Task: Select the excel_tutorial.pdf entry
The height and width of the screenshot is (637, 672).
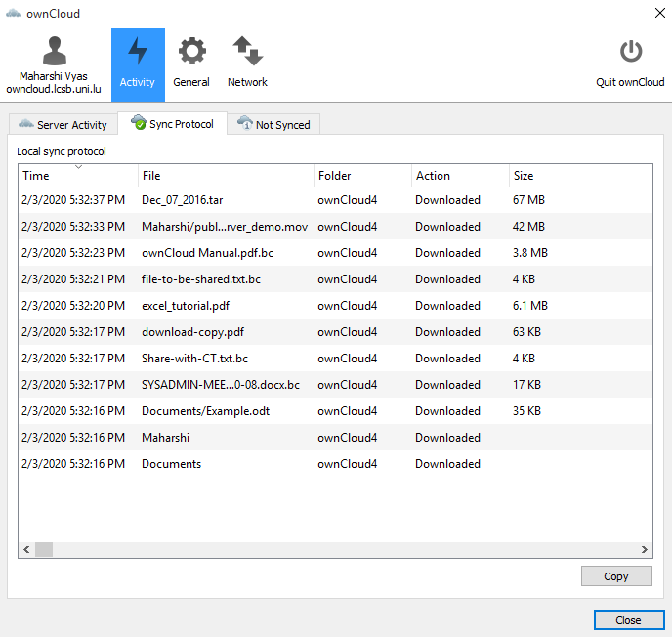Action: pos(186,306)
